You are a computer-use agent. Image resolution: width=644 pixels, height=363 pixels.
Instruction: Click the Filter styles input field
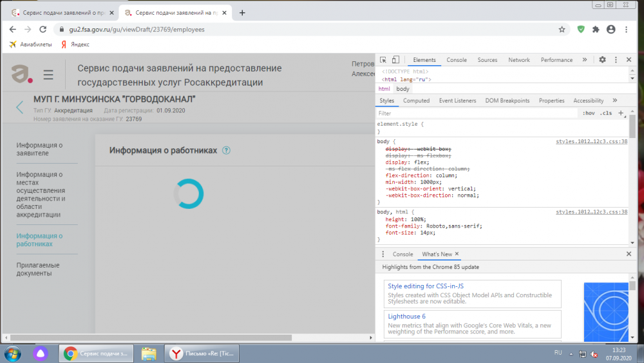[477, 113]
